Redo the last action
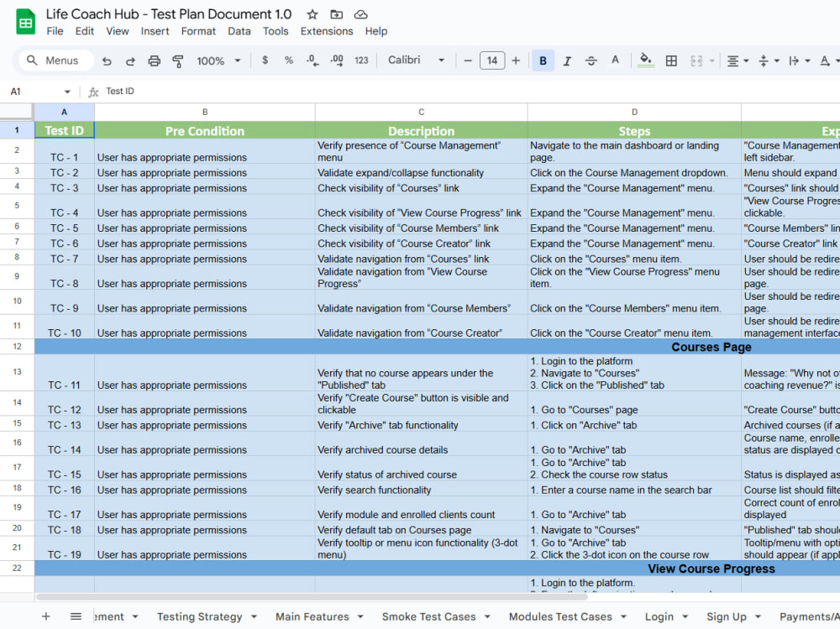The height and width of the screenshot is (629, 840). [130, 61]
